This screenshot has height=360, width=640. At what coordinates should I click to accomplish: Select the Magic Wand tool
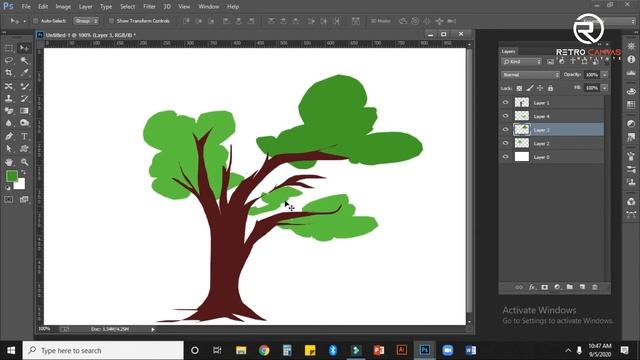pos(24,60)
